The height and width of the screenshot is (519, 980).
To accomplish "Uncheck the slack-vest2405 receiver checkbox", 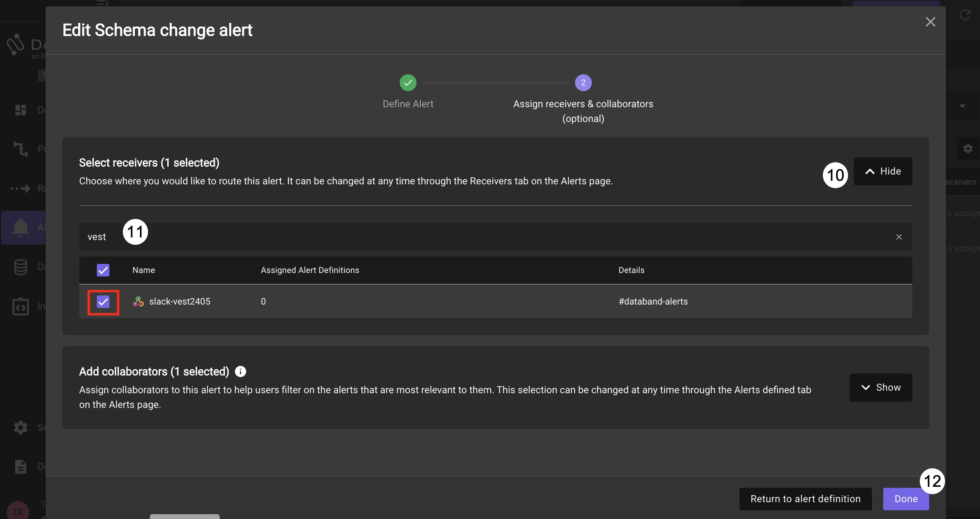I will pyautogui.click(x=103, y=302).
